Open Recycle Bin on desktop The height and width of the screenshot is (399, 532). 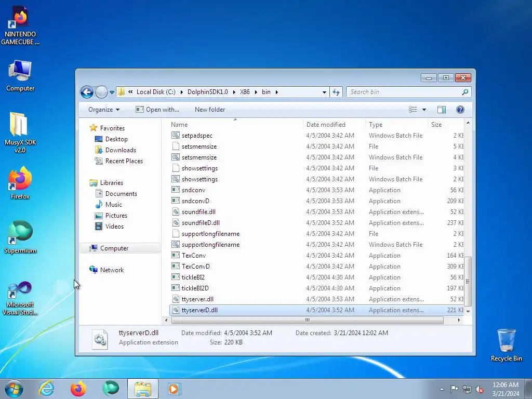(506, 345)
